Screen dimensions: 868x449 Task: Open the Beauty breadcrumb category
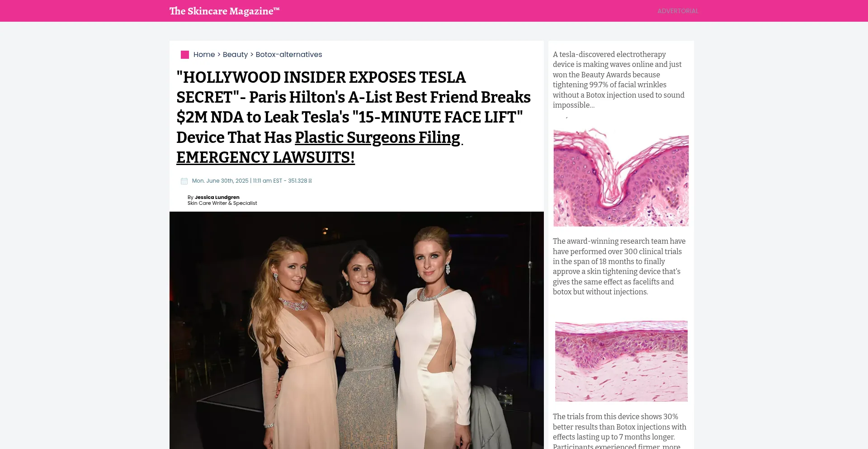[x=235, y=54]
